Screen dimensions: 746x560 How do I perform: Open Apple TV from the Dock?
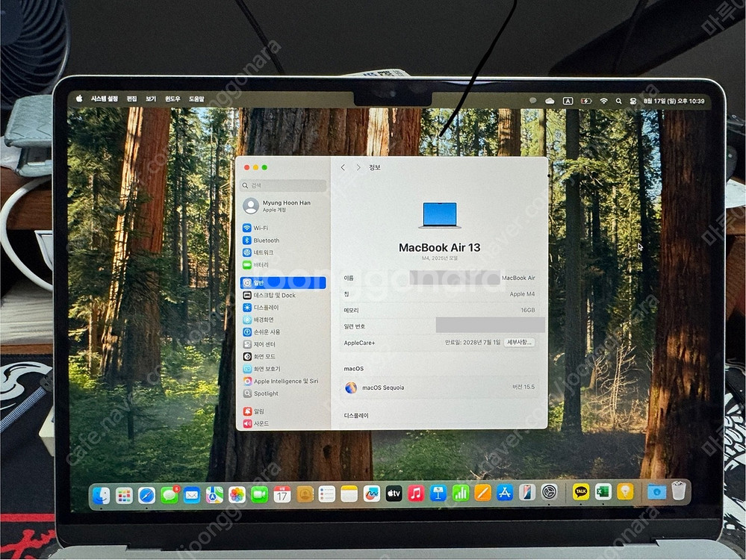(394, 494)
